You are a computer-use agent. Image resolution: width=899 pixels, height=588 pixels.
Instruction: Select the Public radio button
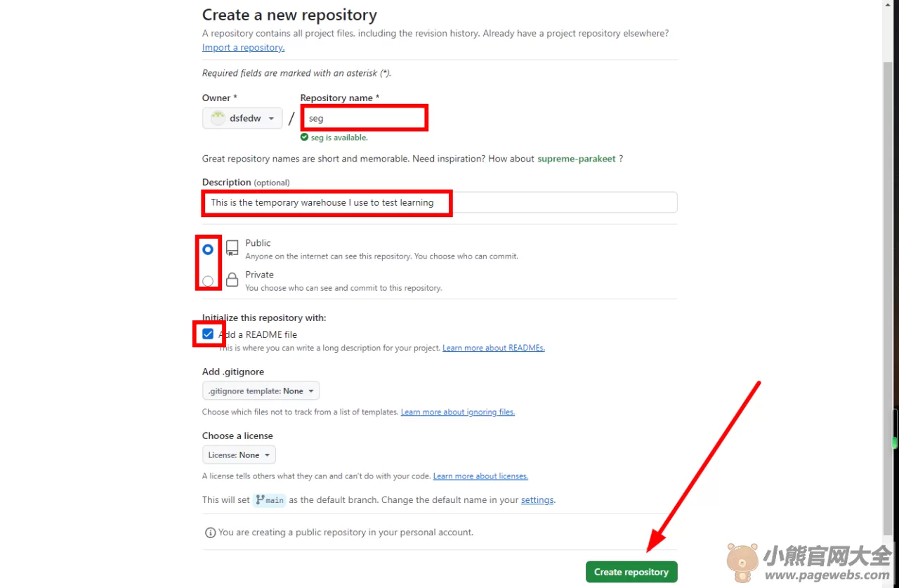208,249
